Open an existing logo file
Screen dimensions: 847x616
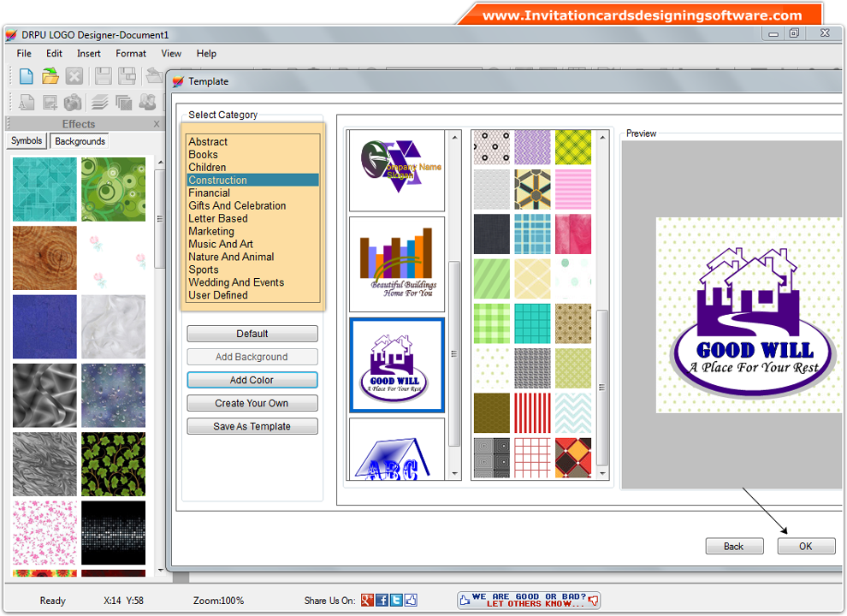tap(50, 75)
